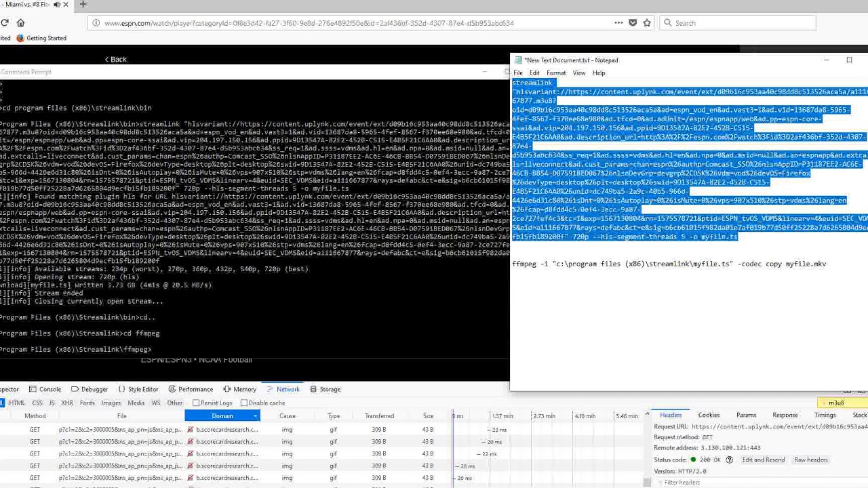Viewport: 868px width, 488px height.
Task: Click the Request URL value text
Action: (779, 427)
